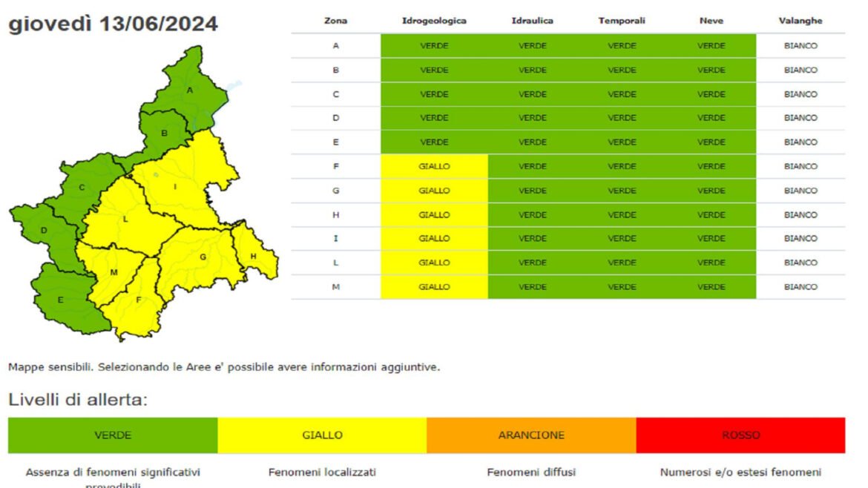
Task: Click zone F GIALLO Idrogeologica cell
Action: (434, 167)
